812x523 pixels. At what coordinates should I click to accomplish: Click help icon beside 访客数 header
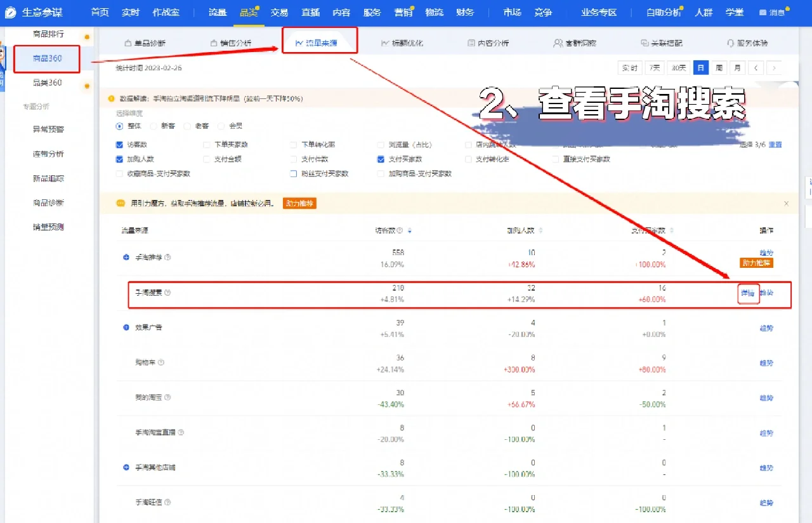tap(400, 230)
